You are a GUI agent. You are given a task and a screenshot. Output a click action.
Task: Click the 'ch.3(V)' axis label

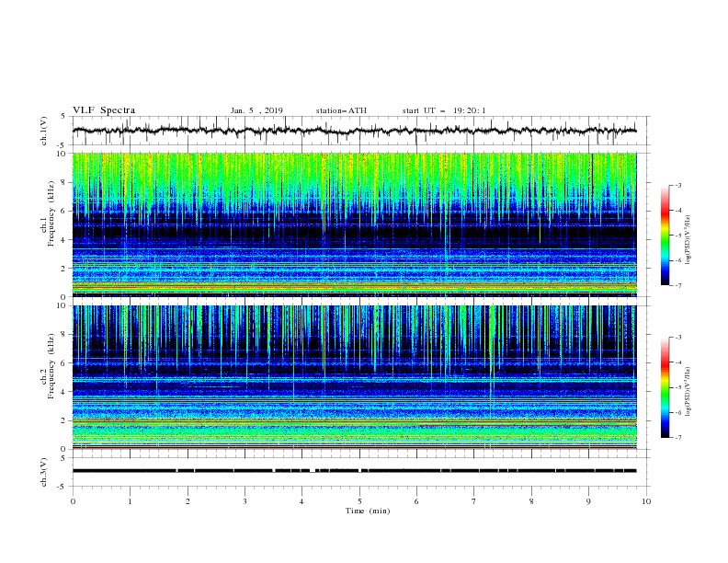(x=44, y=472)
